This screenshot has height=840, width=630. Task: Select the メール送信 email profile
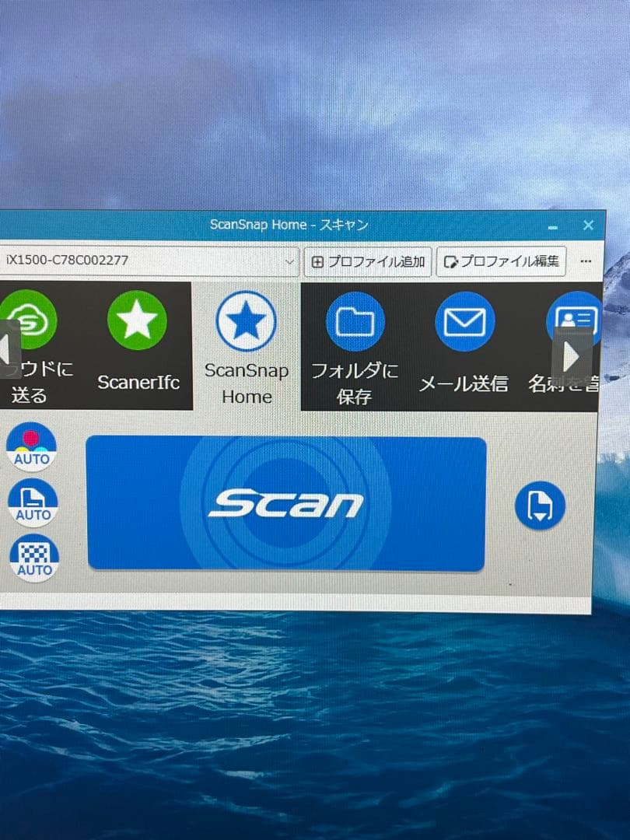(464, 319)
